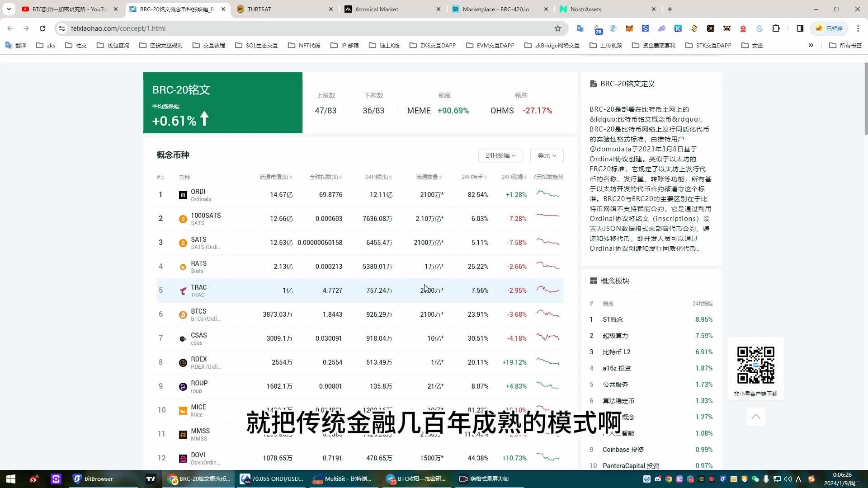Select the ORDI coin logo
This screenshot has width=868, height=488.
coord(183,195)
